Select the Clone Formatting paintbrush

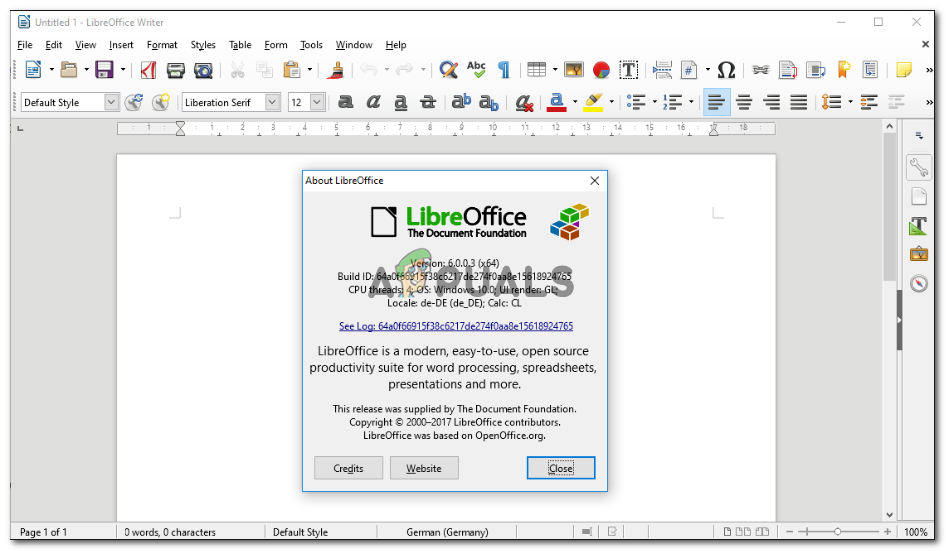[335, 70]
